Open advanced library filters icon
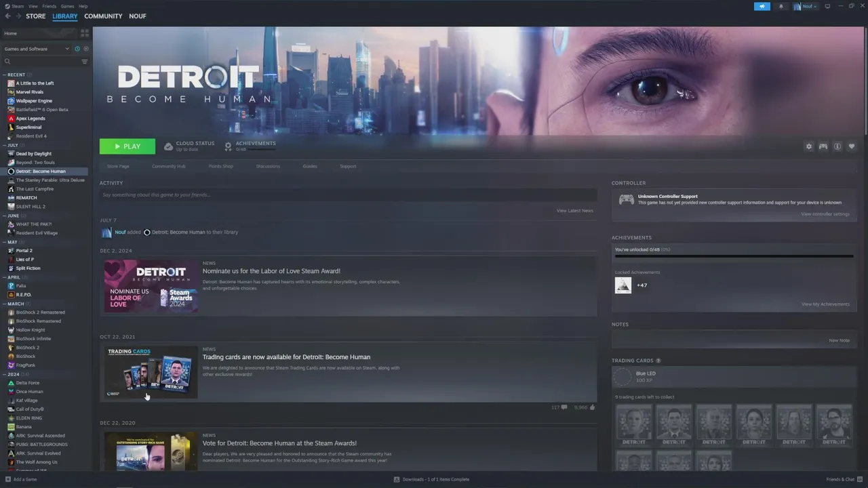This screenshot has height=488, width=868. 85,62
